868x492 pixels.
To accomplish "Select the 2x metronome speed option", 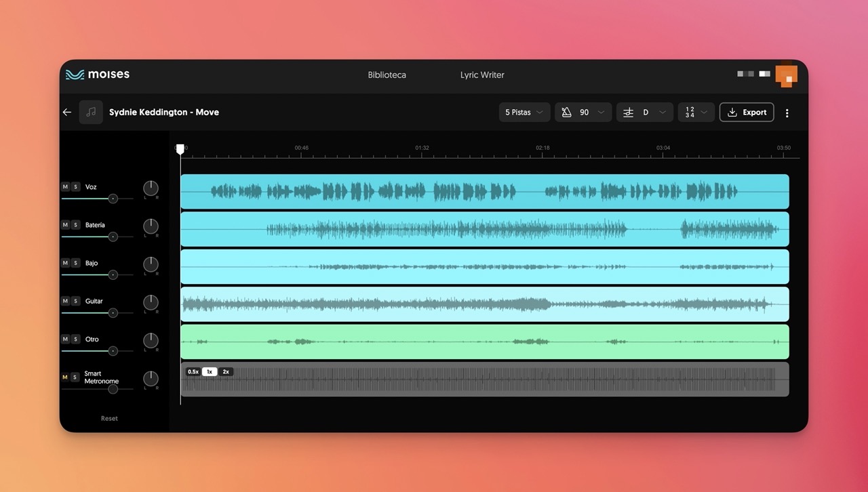I will click(225, 371).
